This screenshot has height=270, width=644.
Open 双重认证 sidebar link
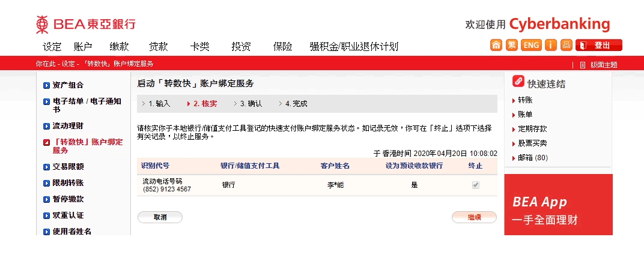click(x=68, y=215)
